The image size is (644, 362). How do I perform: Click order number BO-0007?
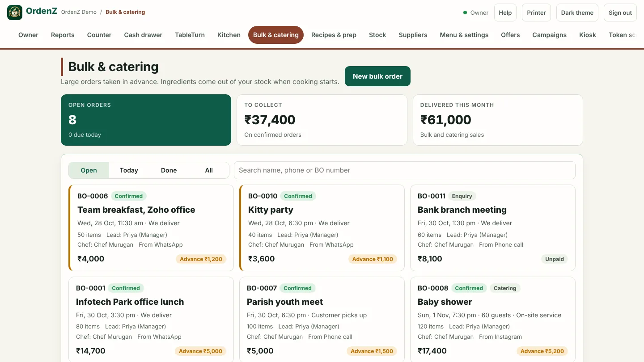262,288
